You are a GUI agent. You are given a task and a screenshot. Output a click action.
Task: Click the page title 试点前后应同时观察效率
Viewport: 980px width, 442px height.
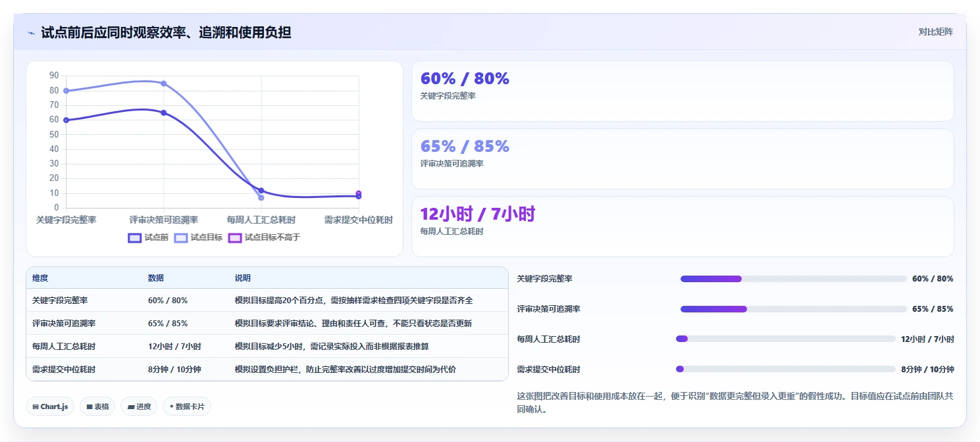(166, 32)
